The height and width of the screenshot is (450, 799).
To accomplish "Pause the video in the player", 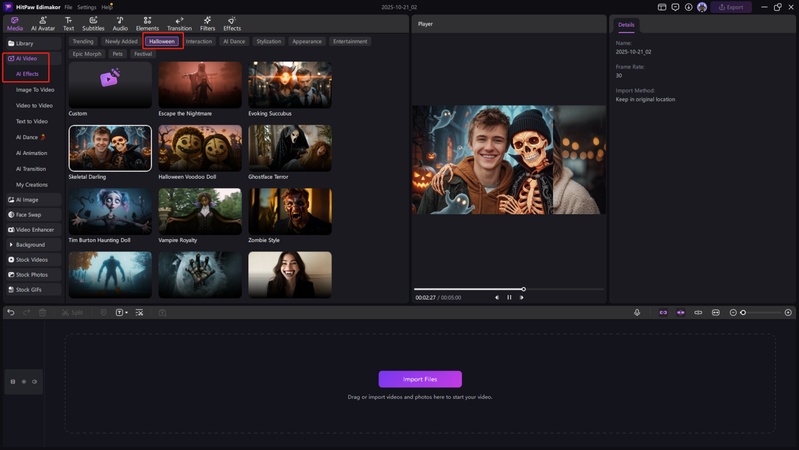I will [x=509, y=297].
